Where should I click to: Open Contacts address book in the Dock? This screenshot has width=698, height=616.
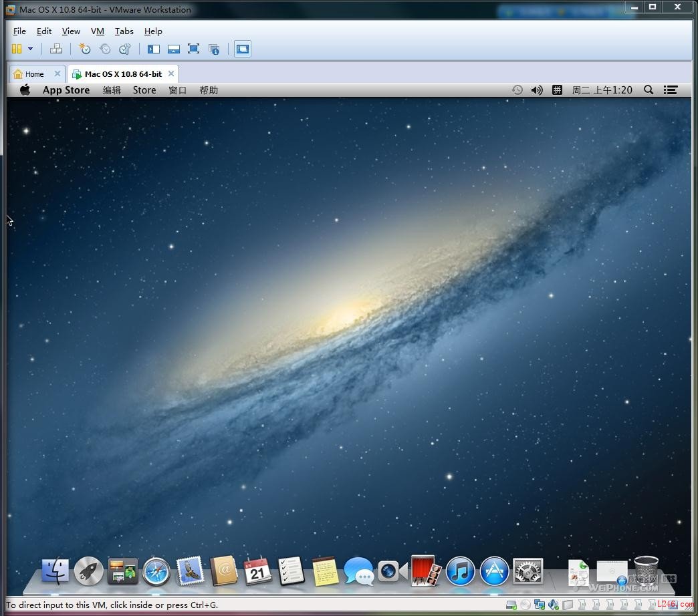[x=224, y=571]
